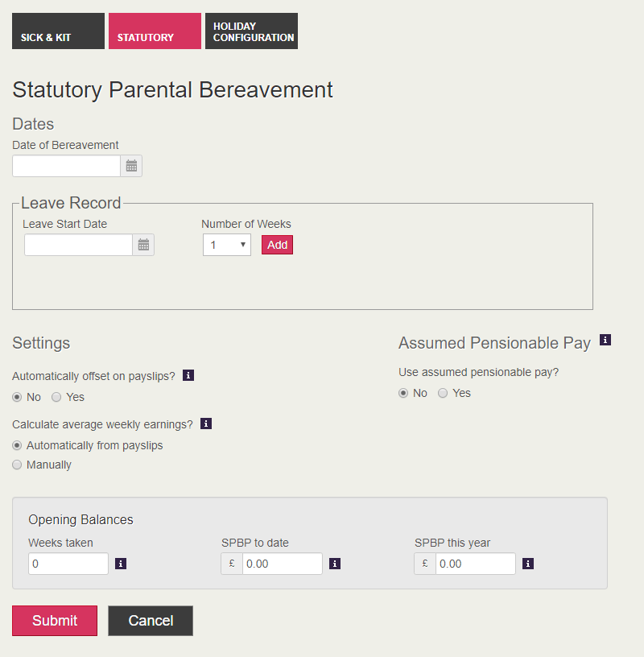Open the Leave Start Date calendar picker

(142, 244)
